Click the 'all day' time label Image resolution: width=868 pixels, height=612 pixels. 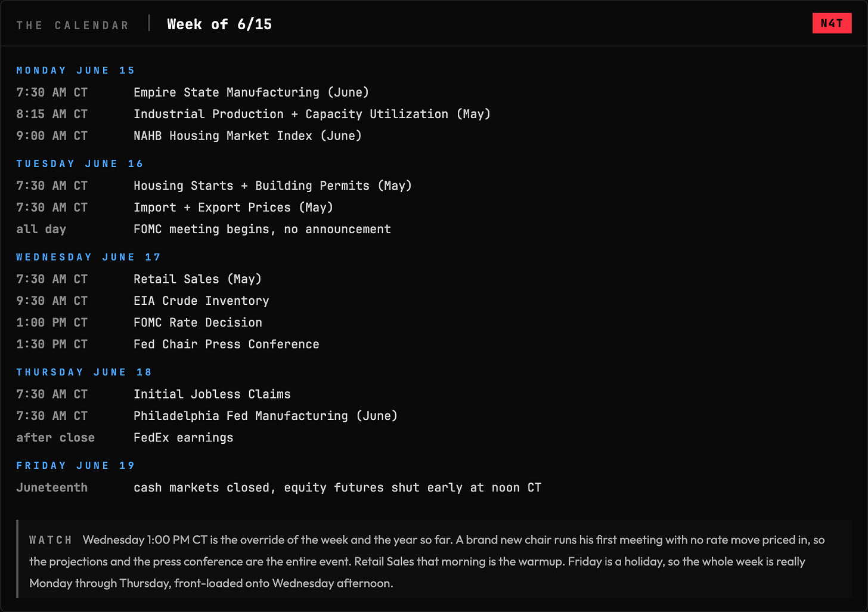point(41,229)
